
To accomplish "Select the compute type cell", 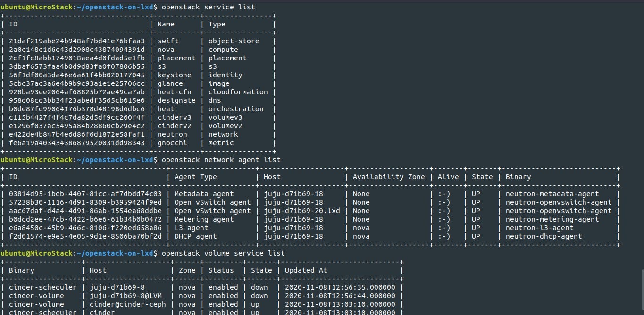I will (223, 50).
